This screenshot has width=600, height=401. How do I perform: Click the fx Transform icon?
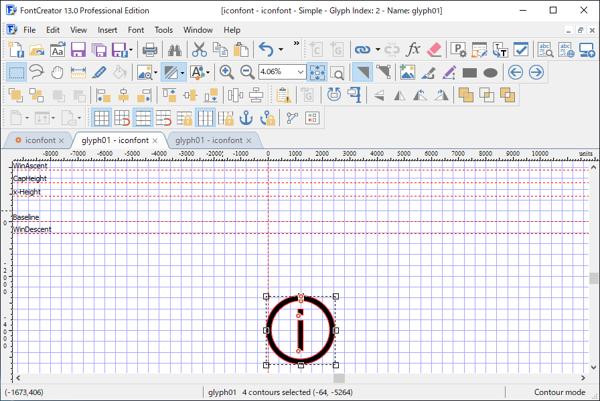click(x=413, y=50)
